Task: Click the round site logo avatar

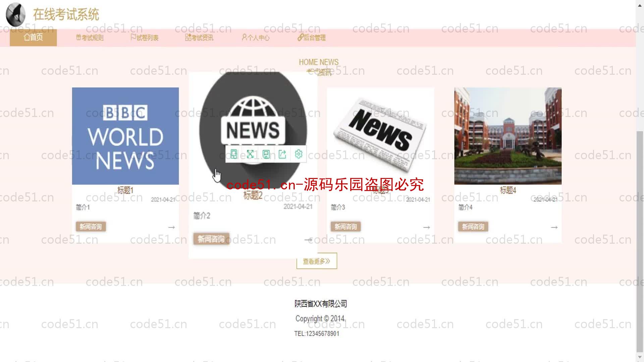Action: (15, 14)
